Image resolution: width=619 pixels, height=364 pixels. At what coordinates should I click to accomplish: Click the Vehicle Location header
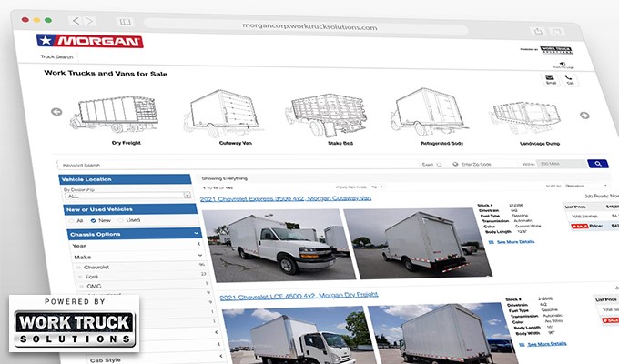pyautogui.click(x=125, y=179)
